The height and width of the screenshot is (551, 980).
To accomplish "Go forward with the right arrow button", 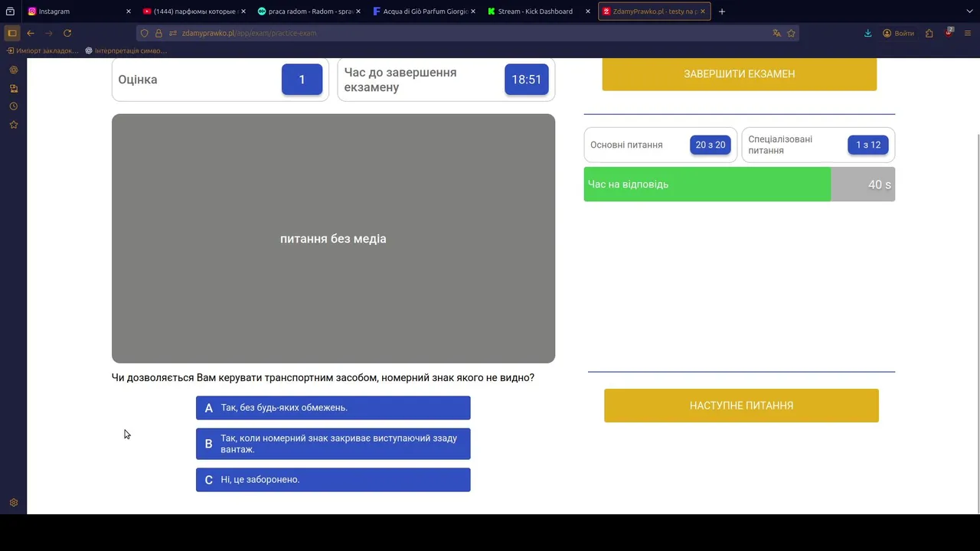I will click(x=49, y=33).
